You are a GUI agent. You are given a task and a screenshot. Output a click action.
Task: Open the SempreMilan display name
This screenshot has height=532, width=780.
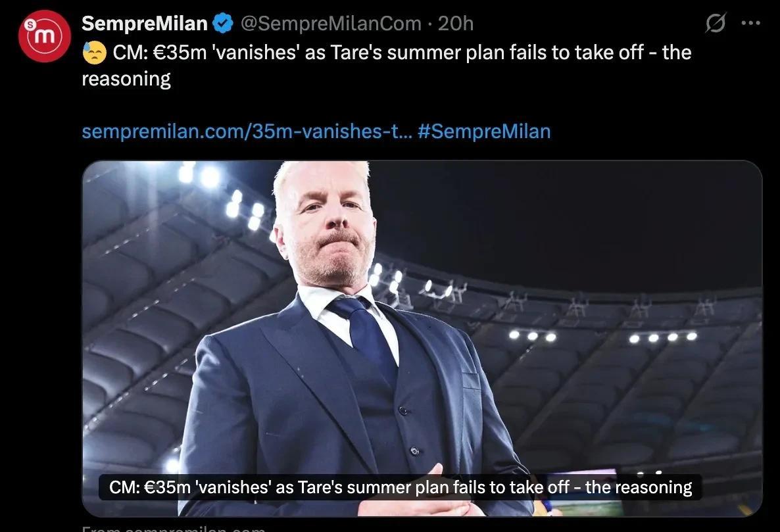pyautogui.click(x=144, y=24)
